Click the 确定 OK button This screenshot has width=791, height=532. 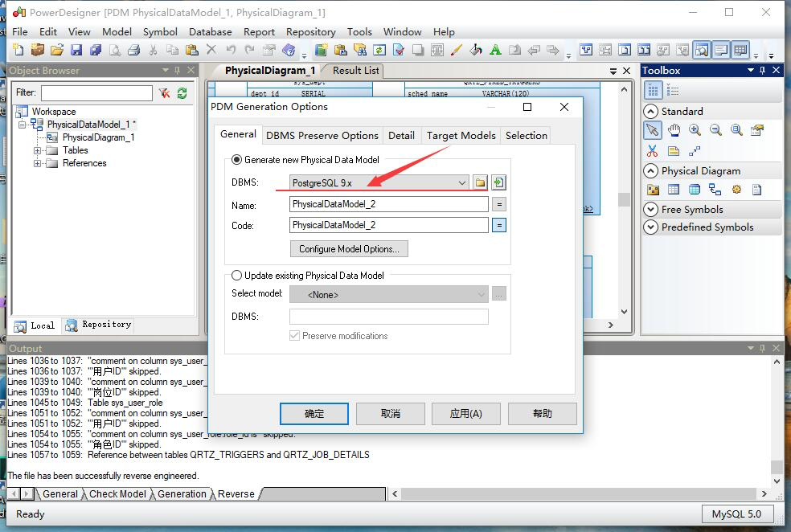pos(314,414)
